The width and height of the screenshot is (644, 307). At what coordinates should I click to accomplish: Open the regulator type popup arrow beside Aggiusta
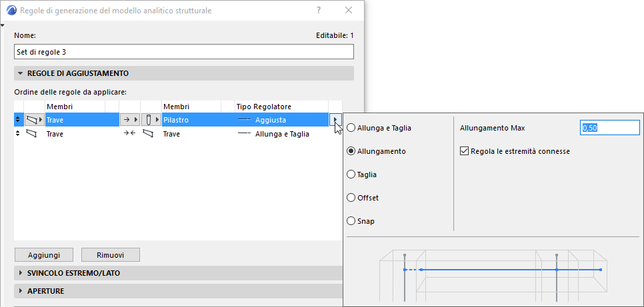335,120
